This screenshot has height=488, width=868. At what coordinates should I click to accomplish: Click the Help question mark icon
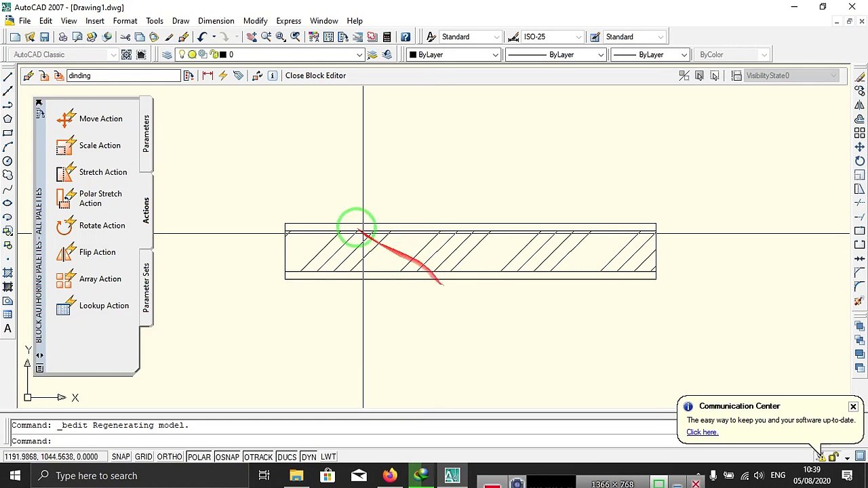click(406, 37)
